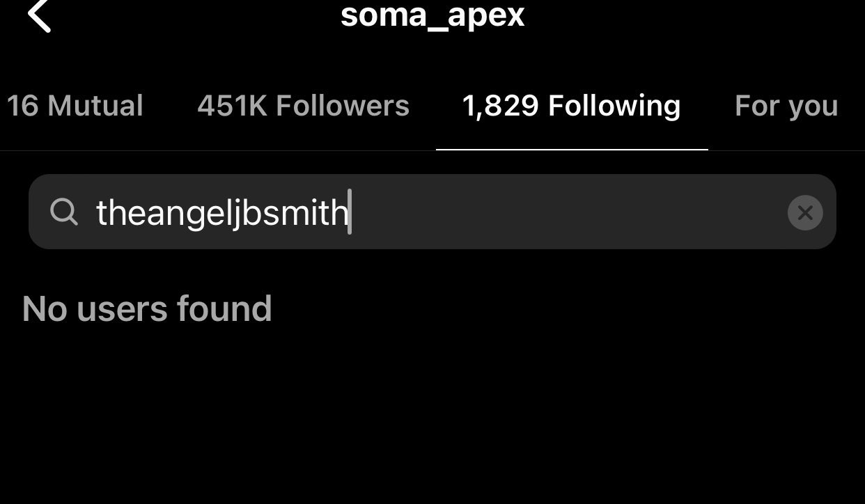This screenshot has width=865, height=504.
Task: Switch to the 451K Followers tab
Action: [x=303, y=106]
